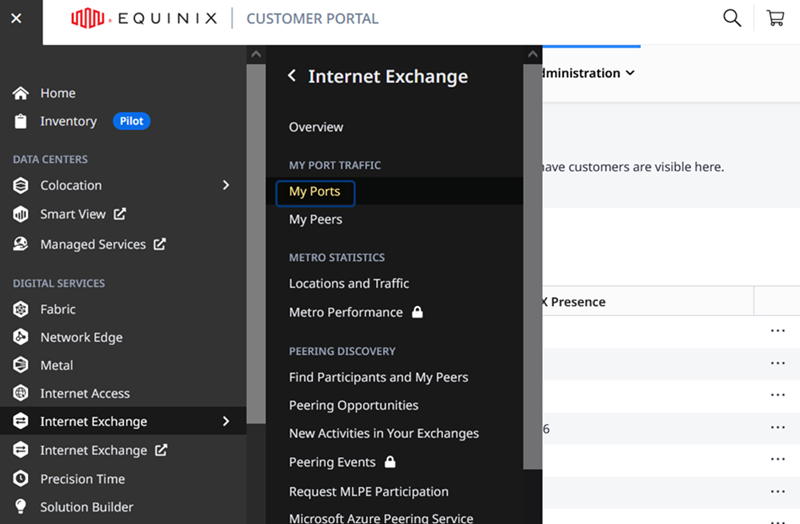Click the Presence column header
The height and width of the screenshot is (524, 800).
(578, 302)
